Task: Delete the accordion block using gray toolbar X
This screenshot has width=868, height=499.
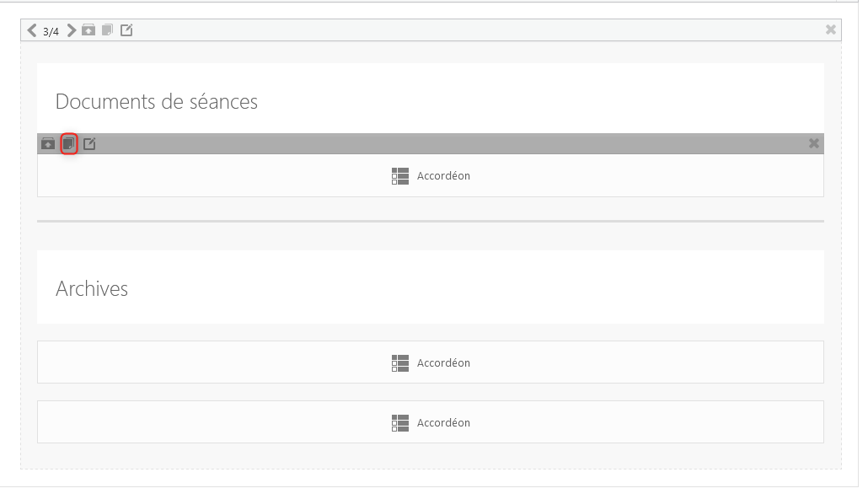Action: click(x=814, y=143)
